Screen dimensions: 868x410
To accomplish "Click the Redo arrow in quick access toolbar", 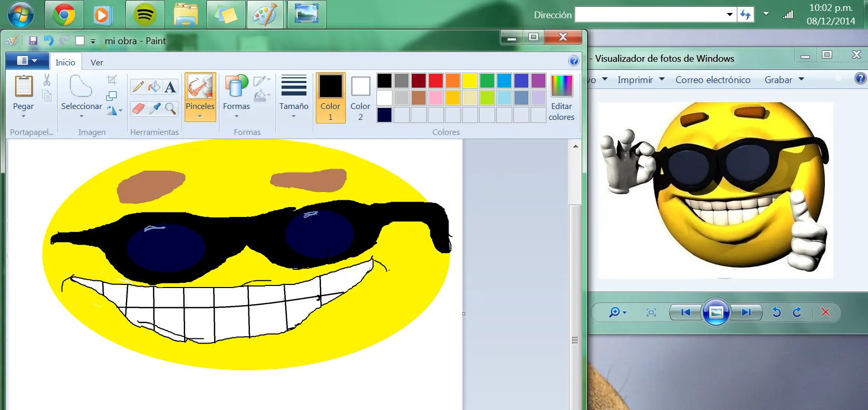I will pyautogui.click(x=64, y=40).
